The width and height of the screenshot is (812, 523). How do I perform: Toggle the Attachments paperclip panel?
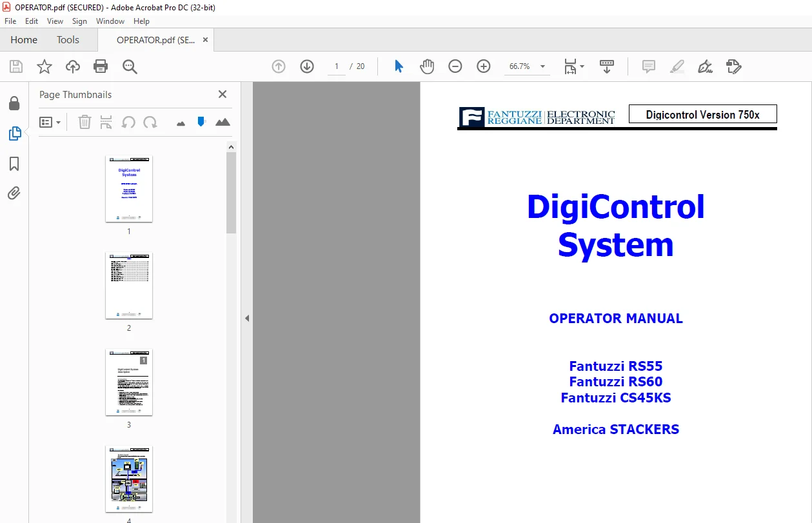pyautogui.click(x=14, y=193)
